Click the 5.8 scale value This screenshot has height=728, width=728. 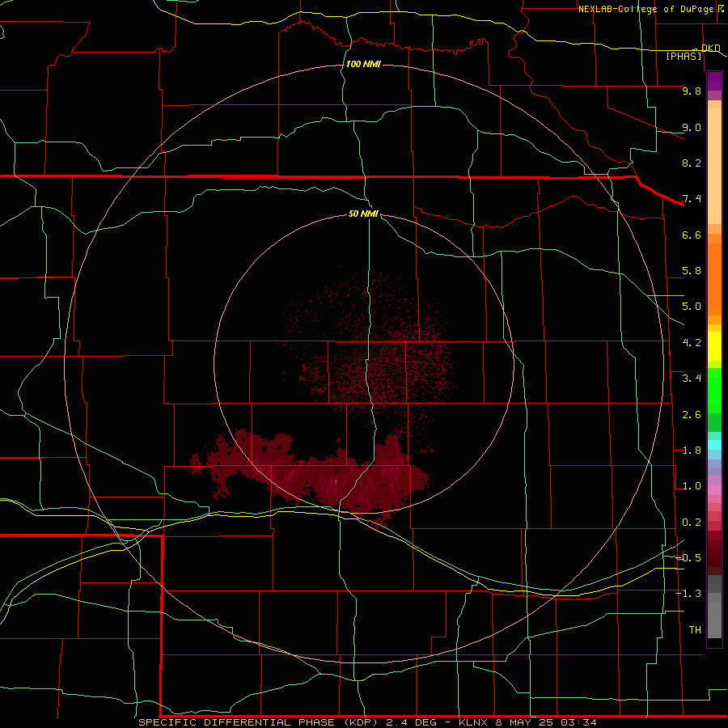(692, 271)
